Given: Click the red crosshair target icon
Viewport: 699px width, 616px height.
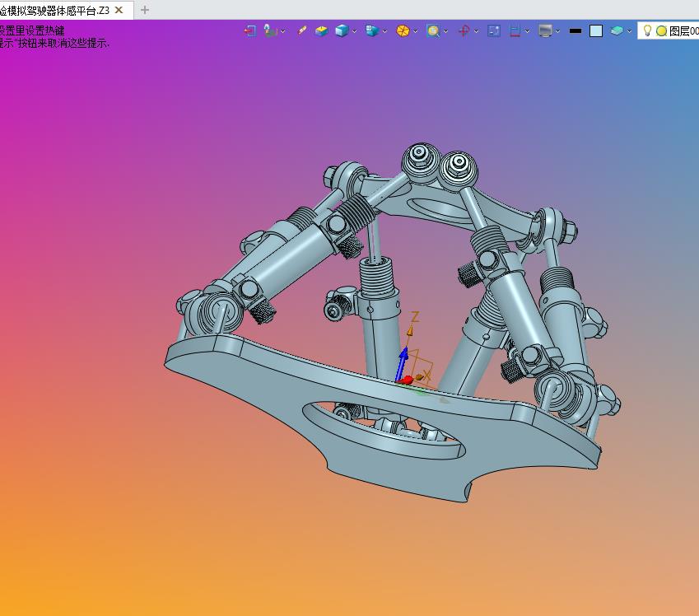Looking at the screenshot, I should tap(464, 30).
